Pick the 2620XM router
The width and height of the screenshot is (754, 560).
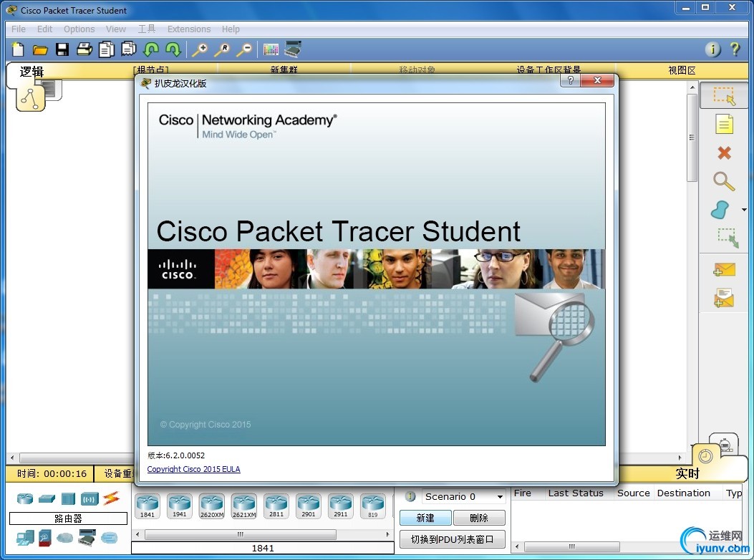(x=211, y=506)
